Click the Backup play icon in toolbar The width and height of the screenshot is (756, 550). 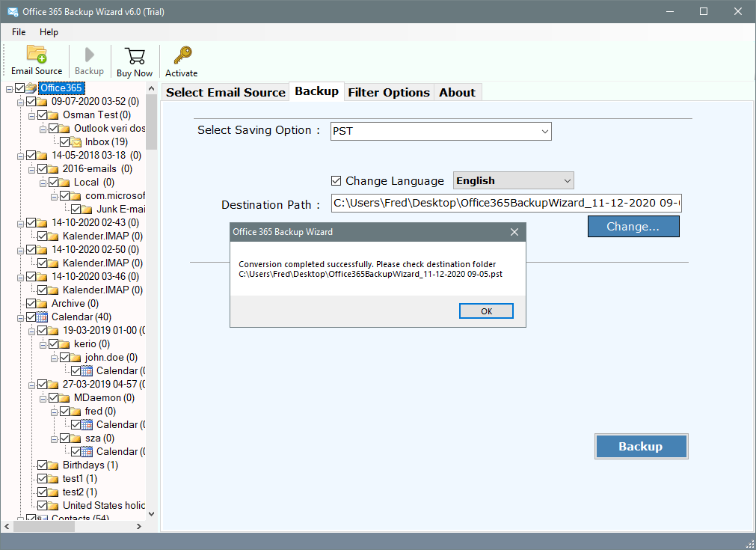click(89, 55)
